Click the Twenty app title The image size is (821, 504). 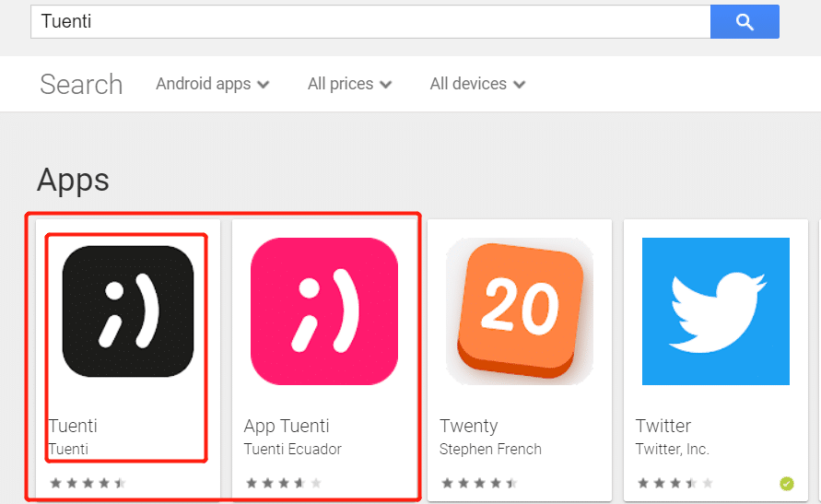tap(469, 426)
